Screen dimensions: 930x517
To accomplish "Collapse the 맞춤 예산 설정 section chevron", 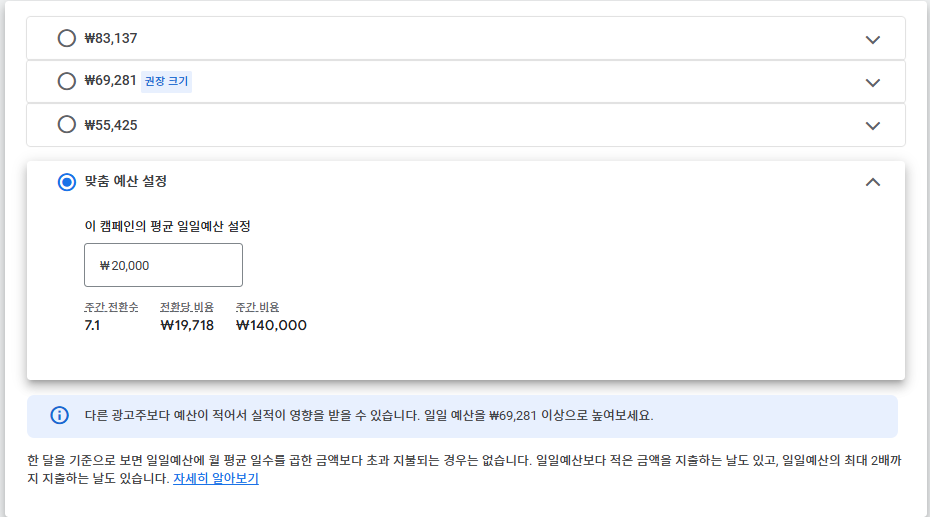I will point(872,182).
